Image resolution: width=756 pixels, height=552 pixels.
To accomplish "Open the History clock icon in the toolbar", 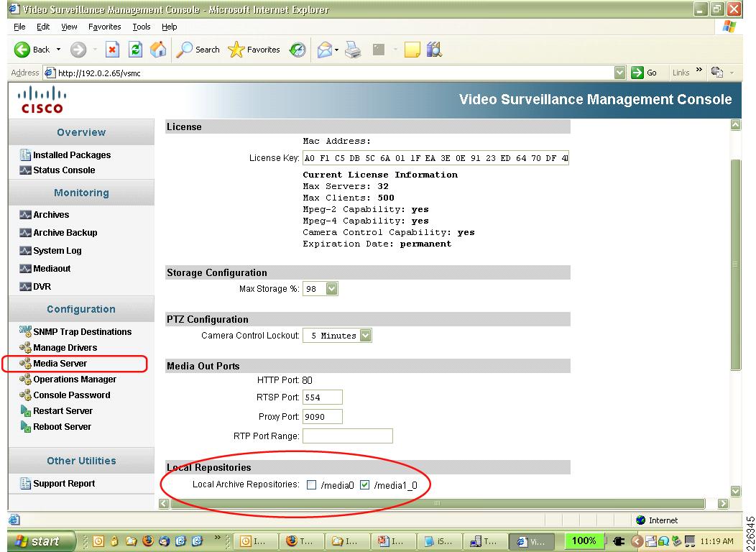I will coord(298,50).
